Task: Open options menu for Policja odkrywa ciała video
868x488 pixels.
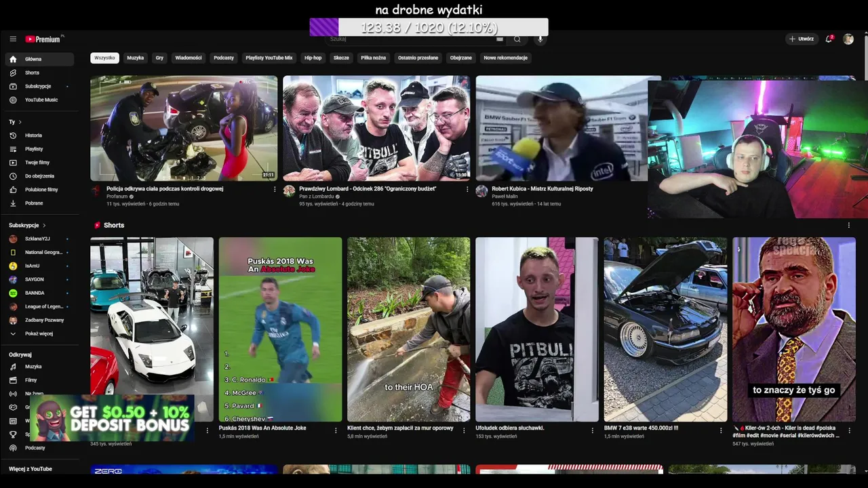Action: pos(275,189)
